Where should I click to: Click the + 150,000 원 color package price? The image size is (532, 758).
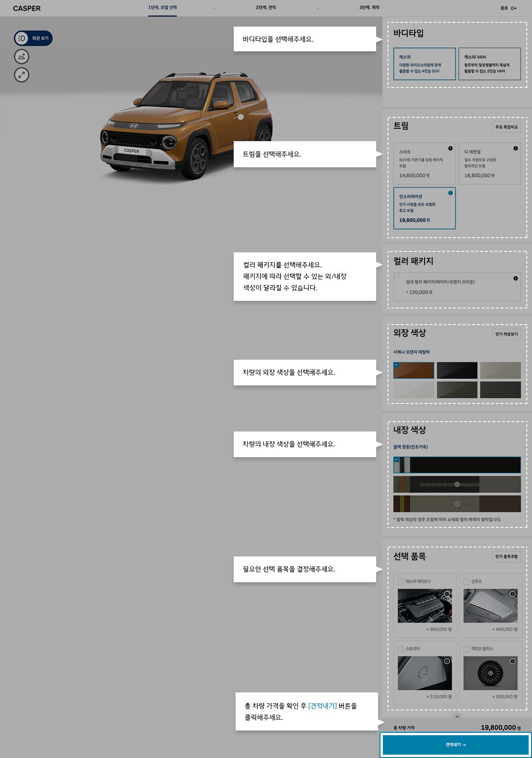pyautogui.click(x=419, y=292)
